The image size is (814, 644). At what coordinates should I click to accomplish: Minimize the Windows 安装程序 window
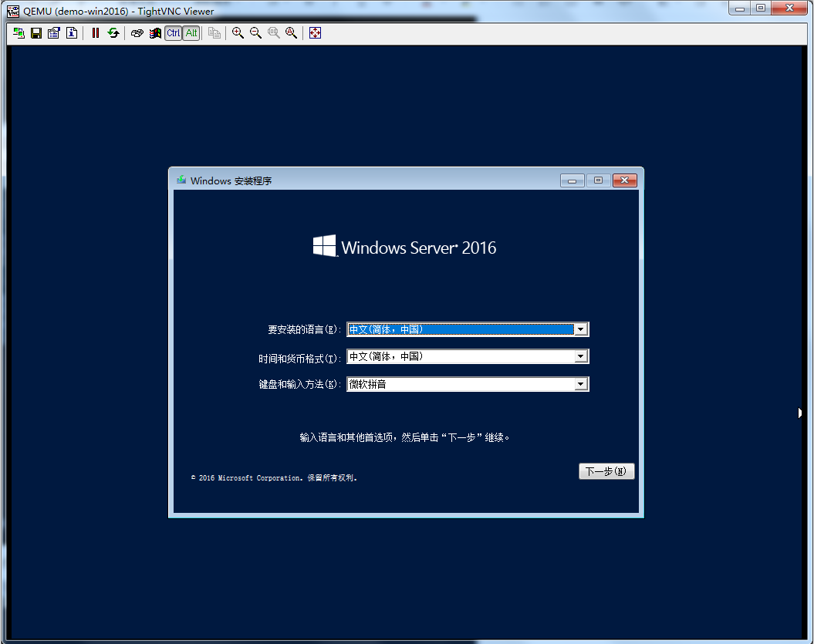coord(572,180)
